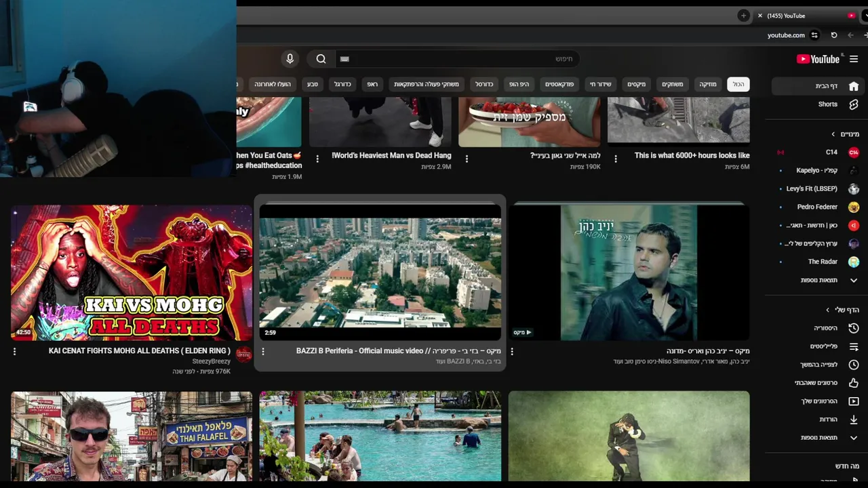This screenshot has height=488, width=868.
Task: Open the swimming pool video thumbnail
Action: pyautogui.click(x=380, y=436)
